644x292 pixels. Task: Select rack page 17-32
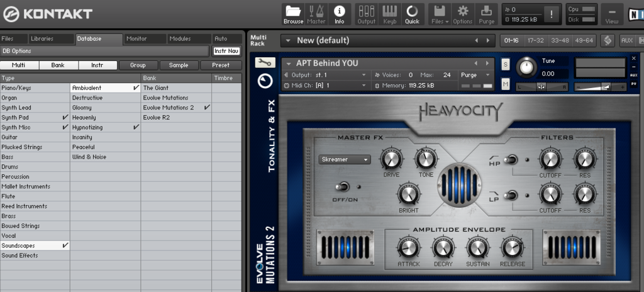point(536,40)
